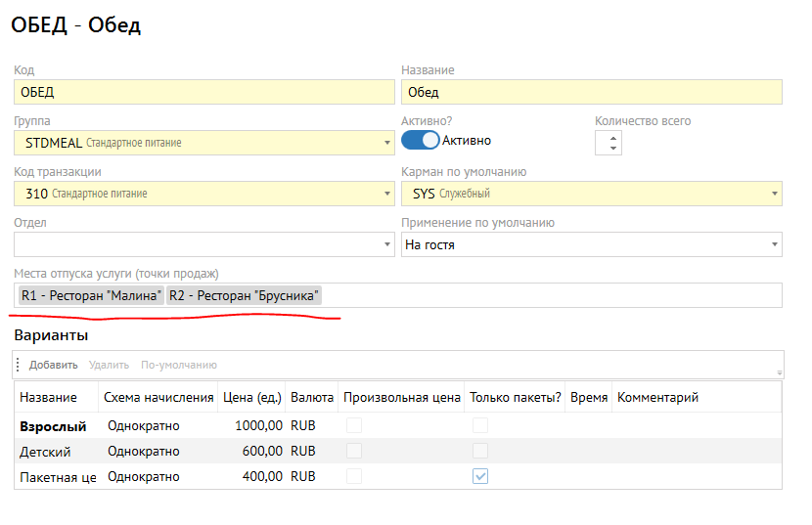Uncheck Только пакеты for Пакетная цена row
812x525 pixels.
pyautogui.click(x=480, y=477)
